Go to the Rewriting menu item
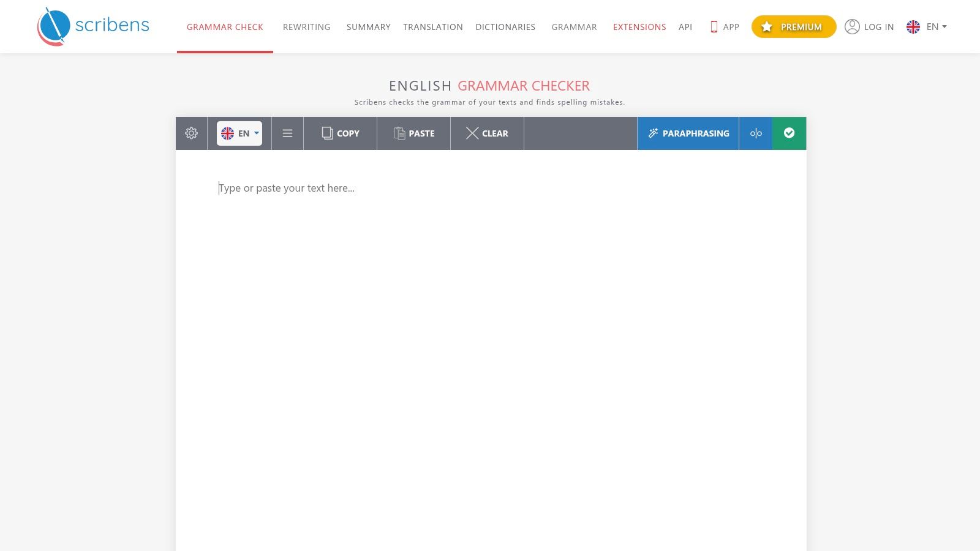The width and height of the screenshot is (980, 551). tap(306, 27)
